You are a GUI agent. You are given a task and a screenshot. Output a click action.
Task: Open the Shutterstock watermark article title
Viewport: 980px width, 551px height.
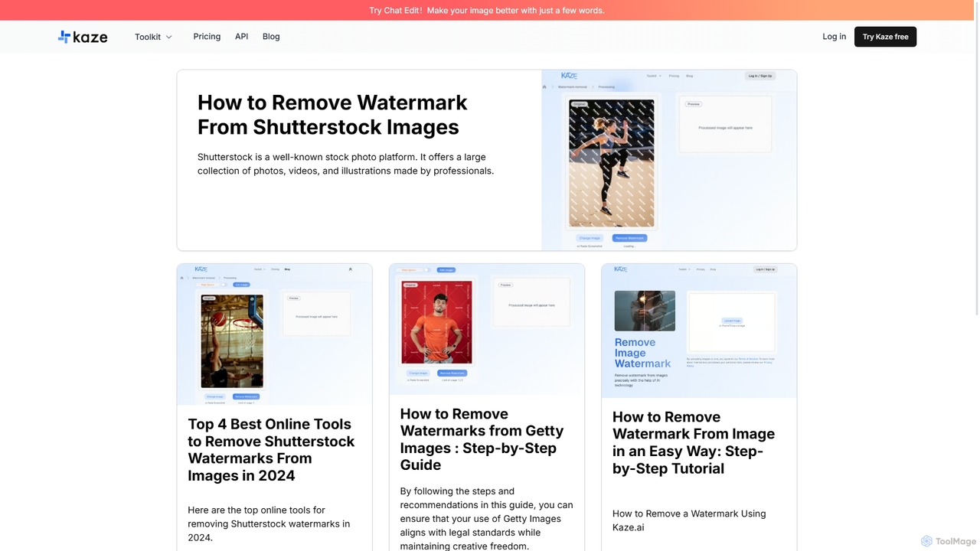click(332, 115)
